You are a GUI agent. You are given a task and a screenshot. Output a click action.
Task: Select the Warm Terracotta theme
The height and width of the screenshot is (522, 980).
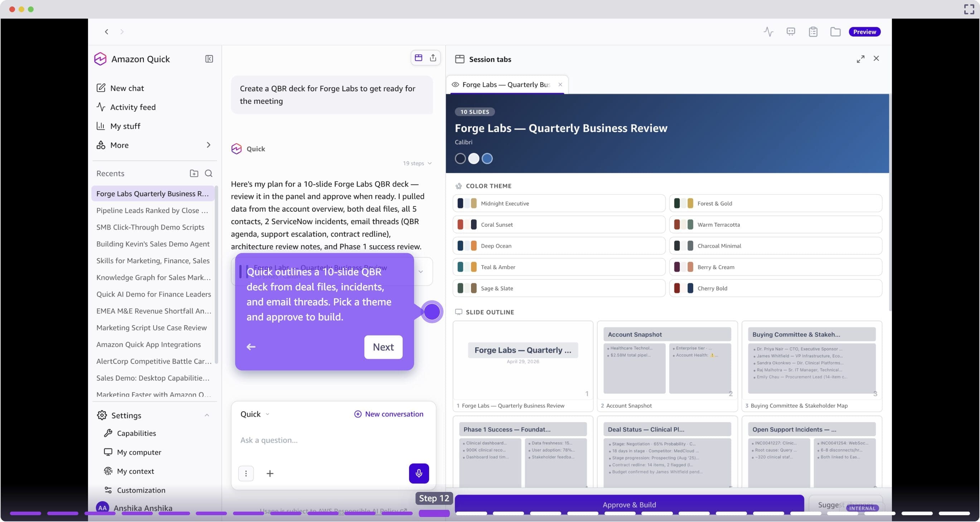(775, 224)
